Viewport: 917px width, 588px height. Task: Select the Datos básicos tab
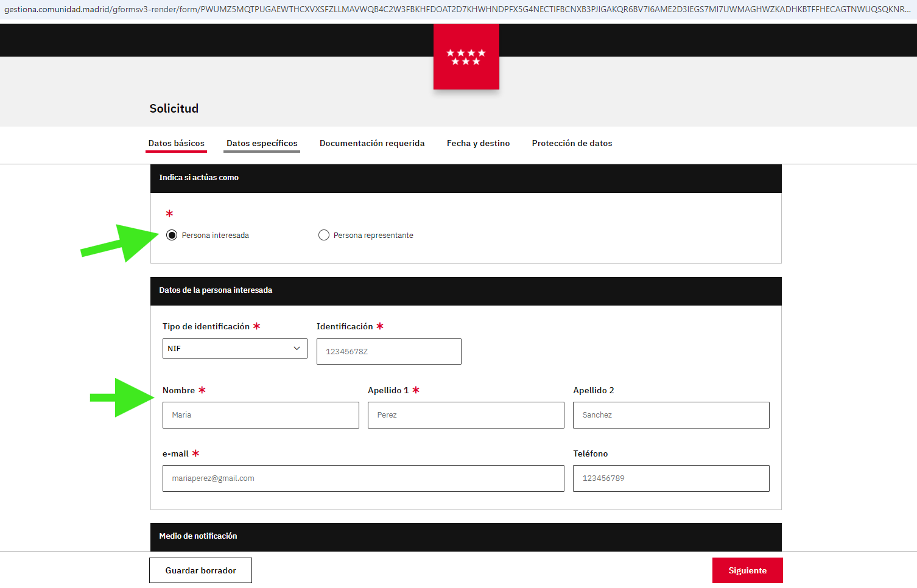click(x=177, y=144)
